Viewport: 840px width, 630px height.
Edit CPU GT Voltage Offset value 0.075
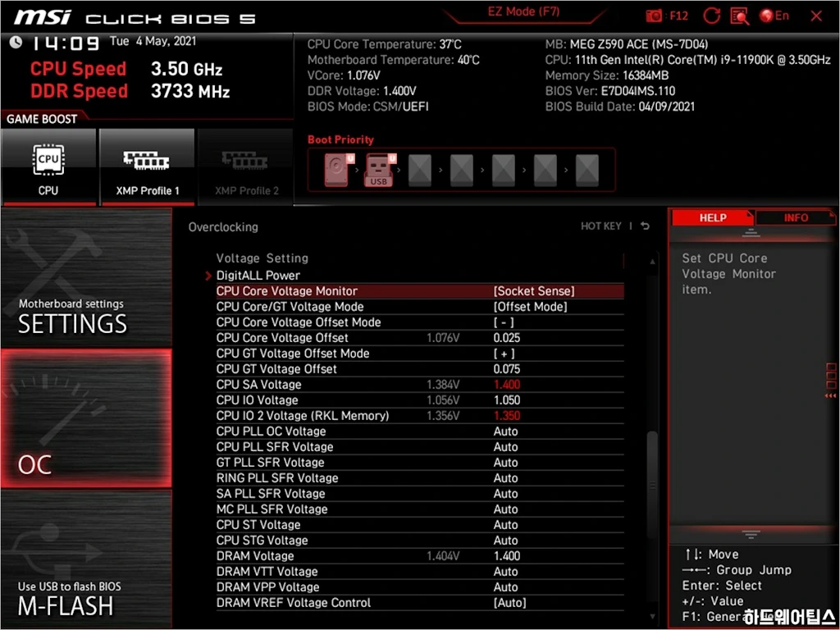(x=507, y=368)
